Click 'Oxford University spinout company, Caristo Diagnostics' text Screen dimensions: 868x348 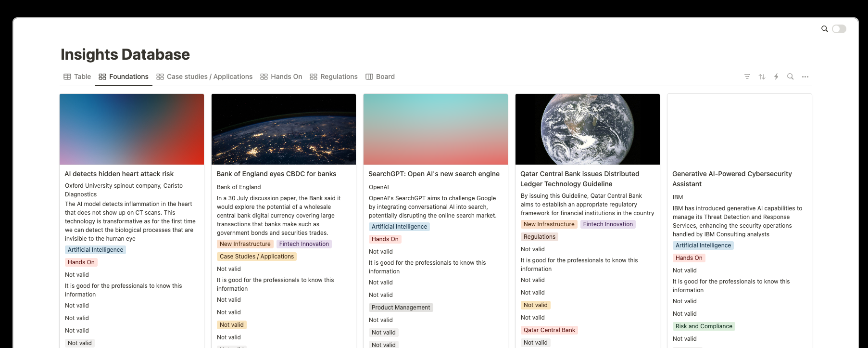pyautogui.click(x=124, y=190)
